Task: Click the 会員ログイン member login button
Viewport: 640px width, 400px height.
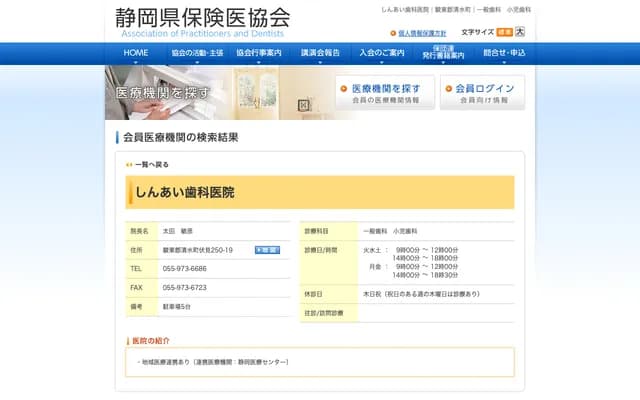Action: click(x=482, y=93)
